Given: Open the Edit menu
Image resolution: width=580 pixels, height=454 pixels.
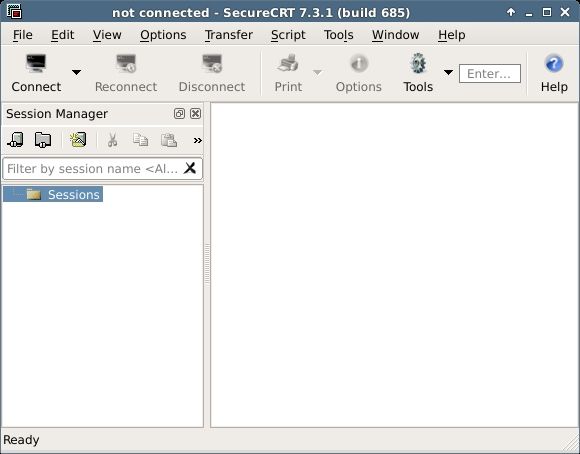Looking at the screenshot, I should pos(63,35).
